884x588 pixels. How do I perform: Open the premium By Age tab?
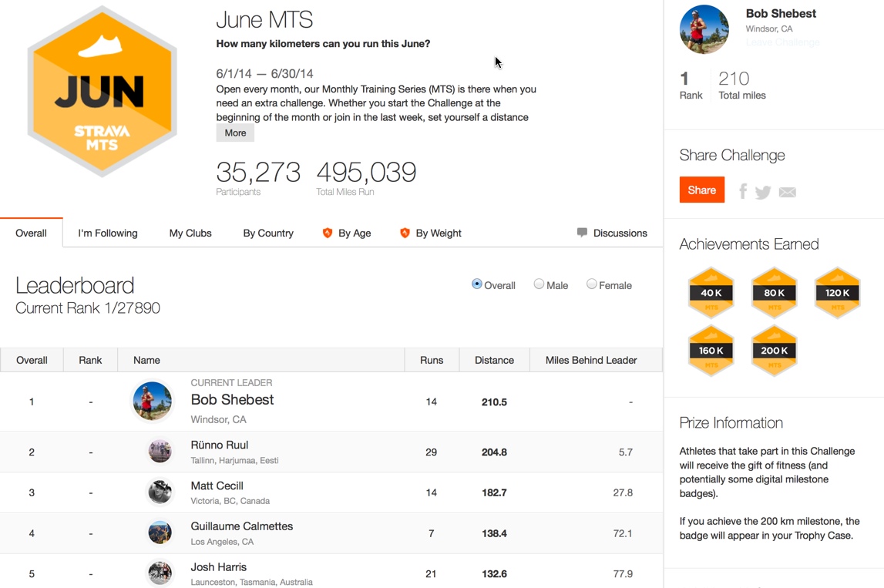pos(347,233)
